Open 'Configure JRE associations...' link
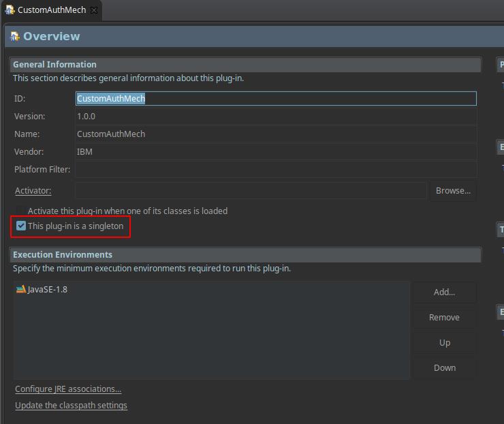 [68, 389]
